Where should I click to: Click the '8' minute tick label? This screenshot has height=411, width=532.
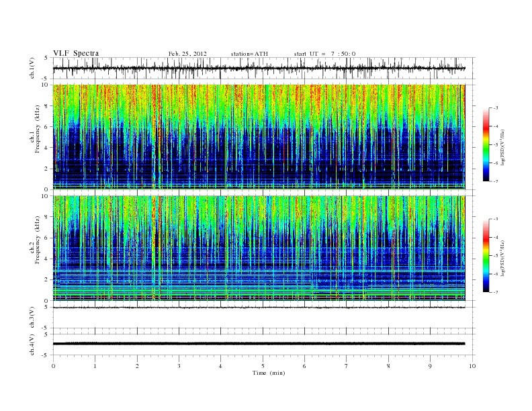click(x=388, y=366)
